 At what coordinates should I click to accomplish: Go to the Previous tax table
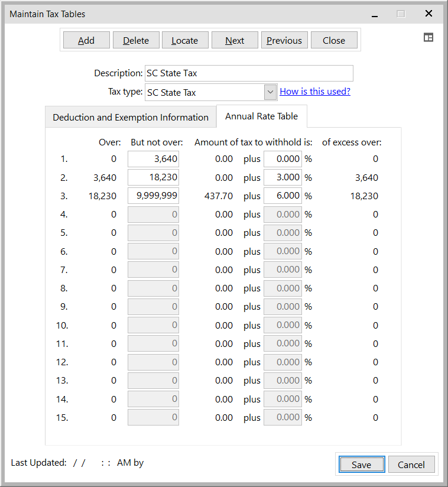click(x=284, y=40)
